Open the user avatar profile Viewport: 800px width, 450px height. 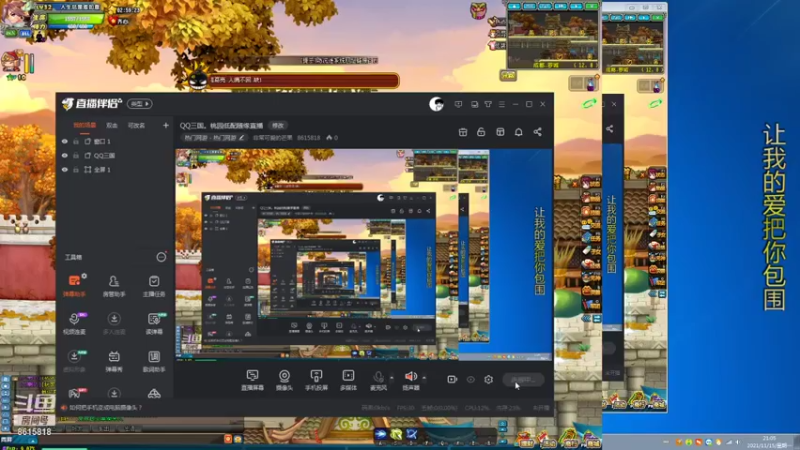(436, 104)
